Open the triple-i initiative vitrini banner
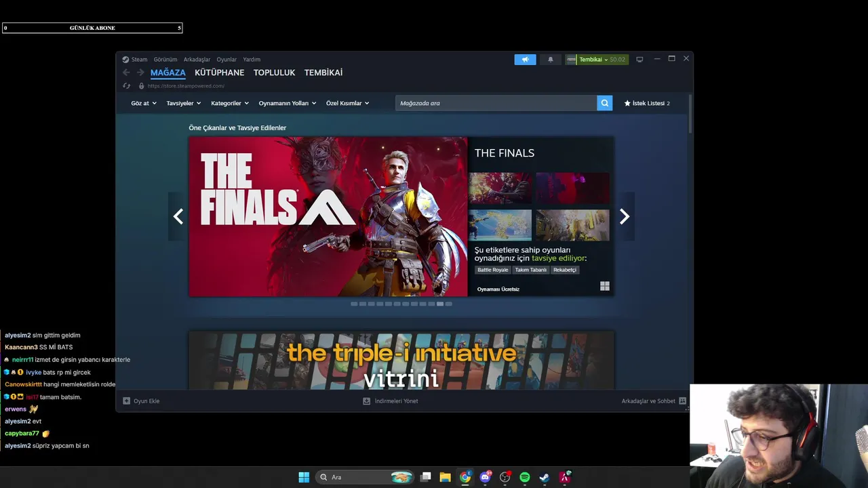The height and width of the screenshot is (488, 868). [401, 361]
